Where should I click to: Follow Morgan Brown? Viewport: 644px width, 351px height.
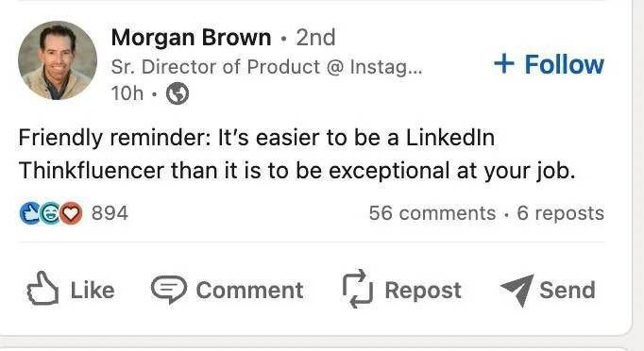549,64
